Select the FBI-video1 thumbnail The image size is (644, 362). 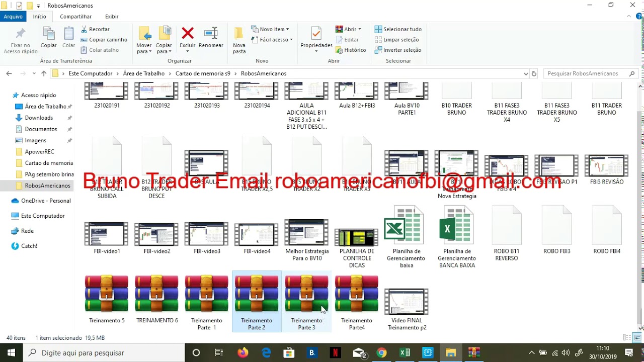pos(107,237)
